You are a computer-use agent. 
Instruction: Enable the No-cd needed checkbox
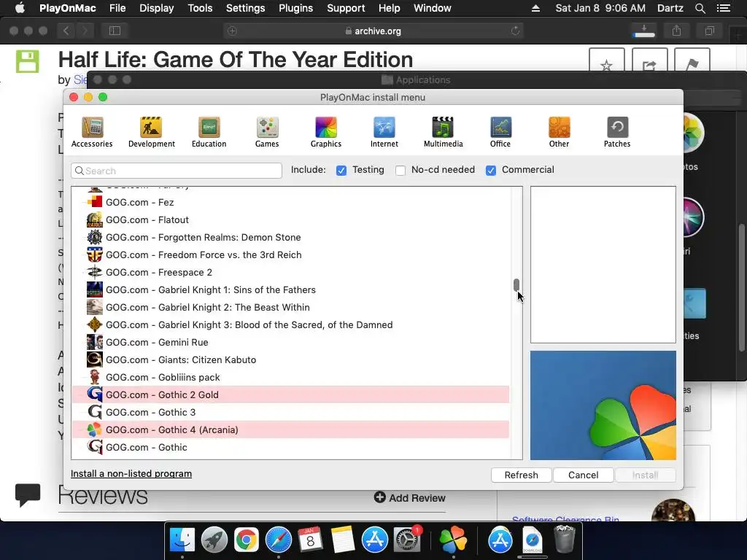pyautogui.click(x=400, y=170)
